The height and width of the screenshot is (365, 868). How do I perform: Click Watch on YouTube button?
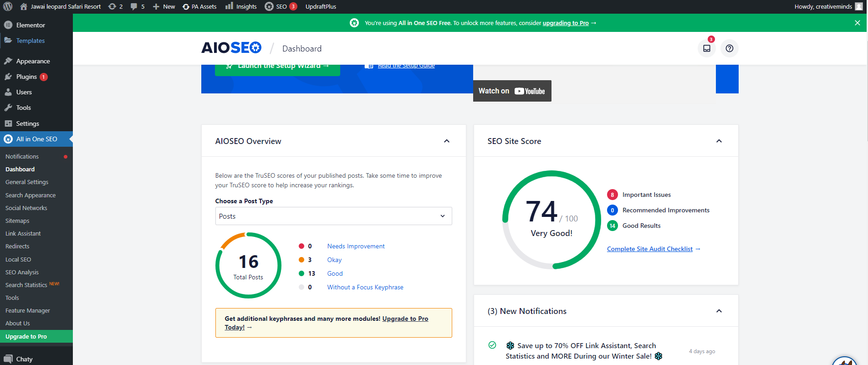pos(512,91)
